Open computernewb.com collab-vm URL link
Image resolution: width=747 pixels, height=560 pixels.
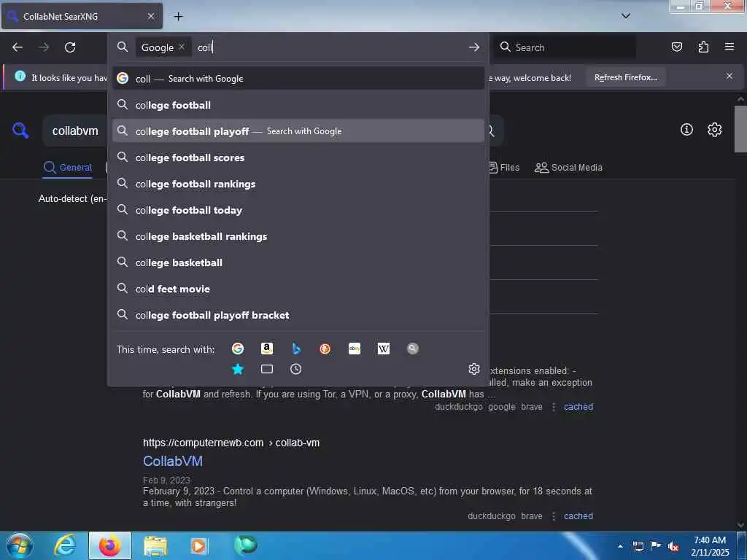231,443
